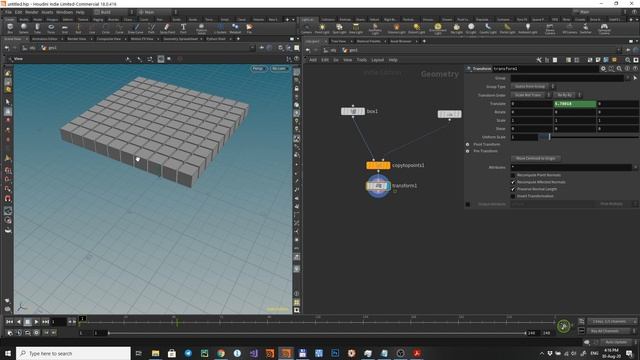The height and width of the screenshot is (360, 640).
Task: Jump to last frame button
Action: 45,322
